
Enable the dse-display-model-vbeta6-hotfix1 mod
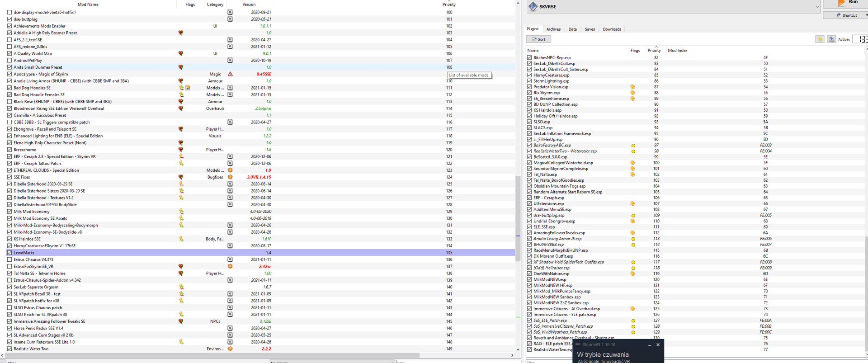point(9,12)
